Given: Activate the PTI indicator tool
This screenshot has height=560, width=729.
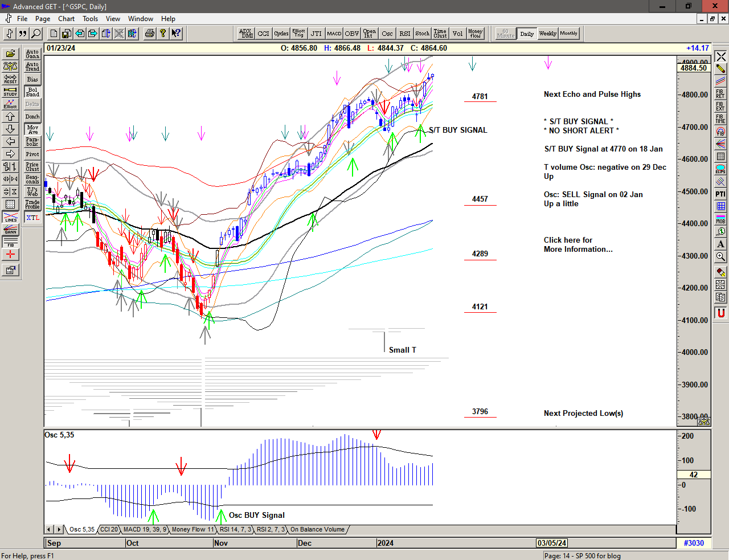Looking at the screenshot, I should click(x=720, y=194).
